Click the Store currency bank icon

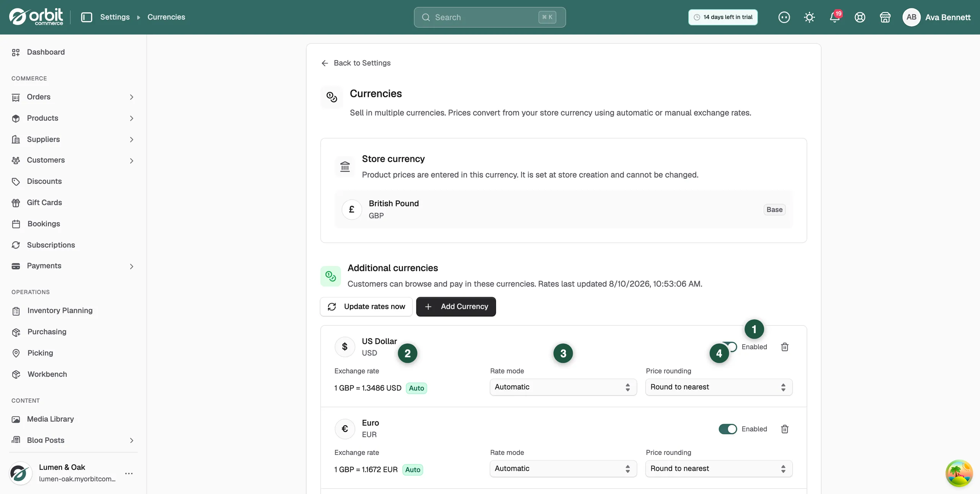click(x=345, y=167)
